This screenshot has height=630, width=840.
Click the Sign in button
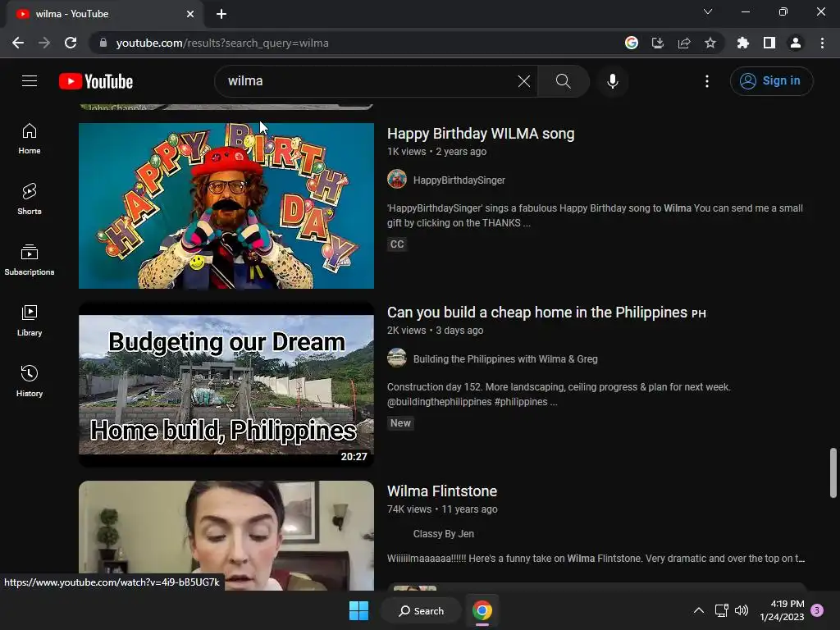pyautogui.click(x=771, y=81)
